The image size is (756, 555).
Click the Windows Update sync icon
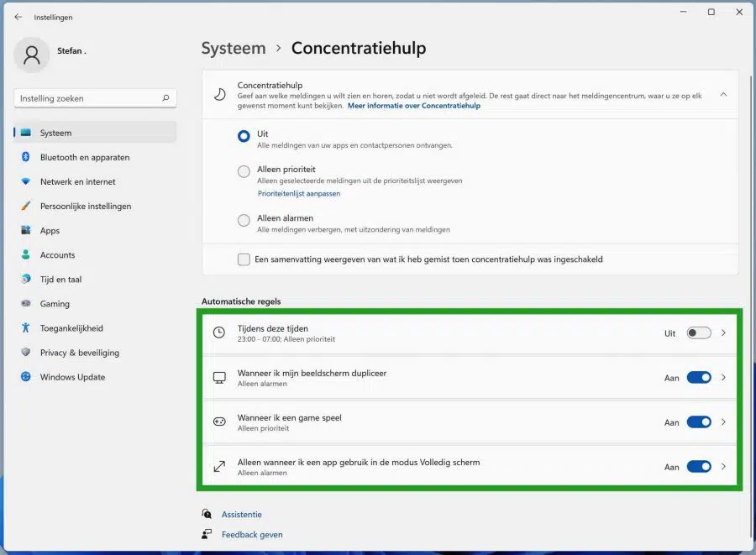tap(25, 377)
